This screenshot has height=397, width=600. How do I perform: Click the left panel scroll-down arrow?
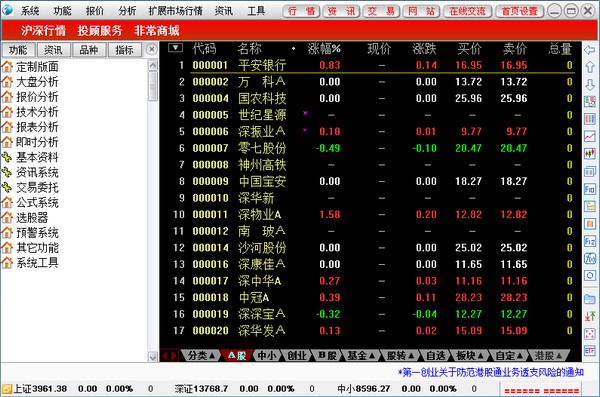point(153,357)
